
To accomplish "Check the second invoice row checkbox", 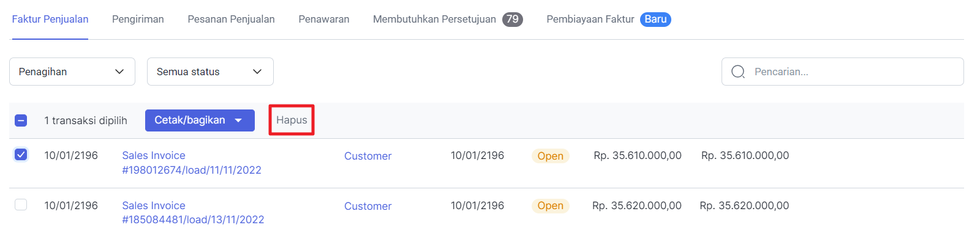I will 21,204.
